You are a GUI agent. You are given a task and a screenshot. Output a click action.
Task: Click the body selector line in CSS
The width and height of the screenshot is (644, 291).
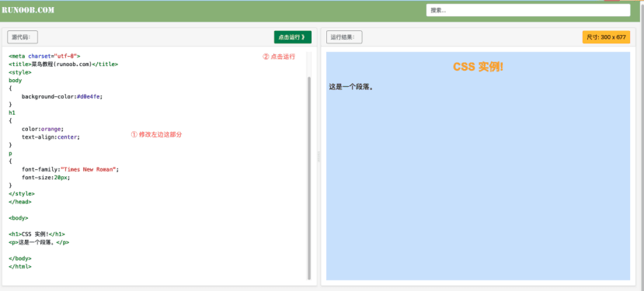tap(16, 81)
